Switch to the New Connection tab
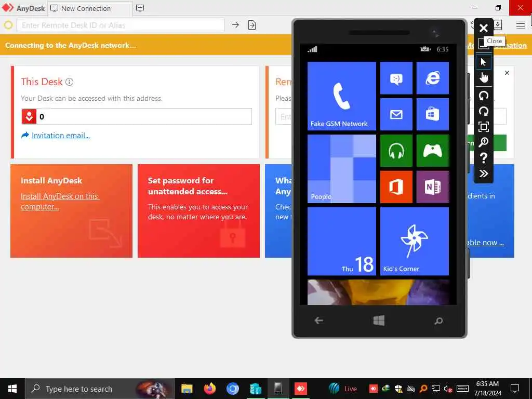The width and height of the screenshot is (532, 399). click(89, 8)
